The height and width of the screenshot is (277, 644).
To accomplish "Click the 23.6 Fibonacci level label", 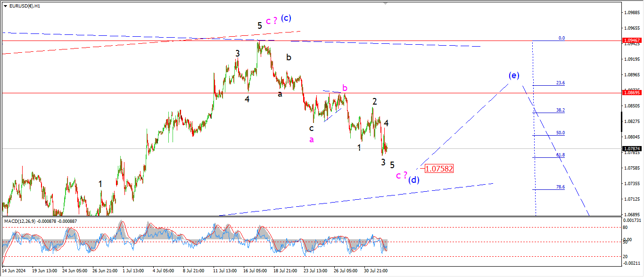I will tap(560, 83).
